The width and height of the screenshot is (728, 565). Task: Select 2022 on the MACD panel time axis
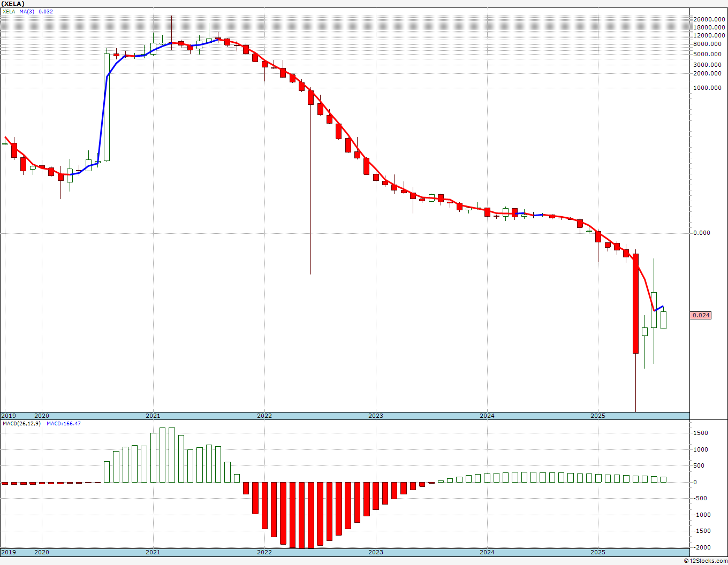(x=264, y=552)
